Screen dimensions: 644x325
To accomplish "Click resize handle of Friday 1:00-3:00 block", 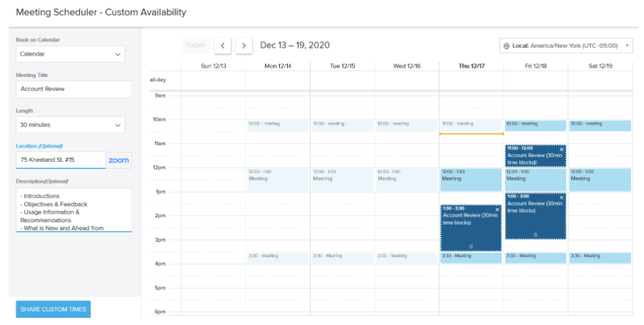I will [x=535, y=234].
